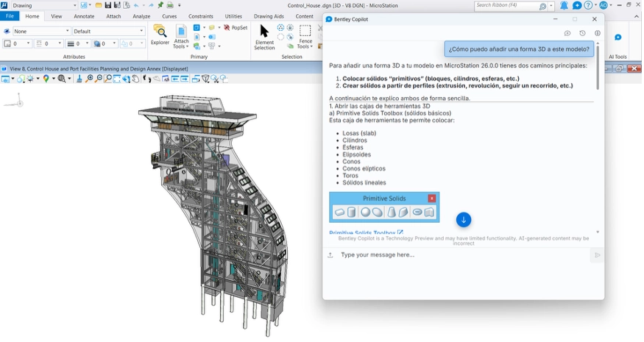Viewport: 644px width, 342px height.
Task: Start a new chat in Bentley Copilot
Action: pyautogui.click(x=567, y=33)
